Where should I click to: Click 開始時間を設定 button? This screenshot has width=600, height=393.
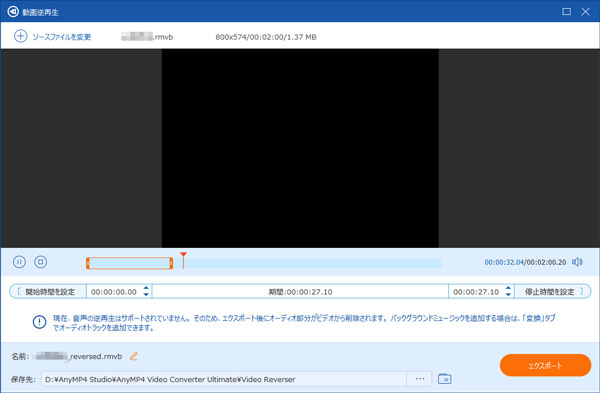click(48, 292)
